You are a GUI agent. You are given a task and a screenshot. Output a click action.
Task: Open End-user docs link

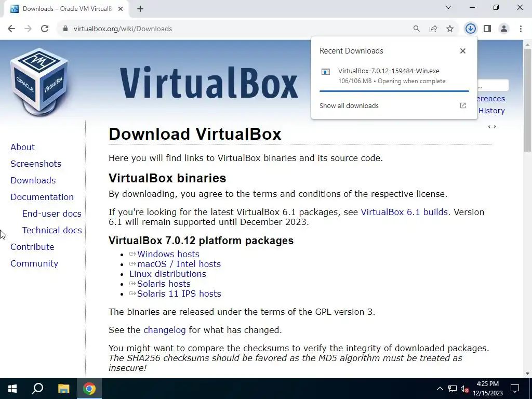52,214
